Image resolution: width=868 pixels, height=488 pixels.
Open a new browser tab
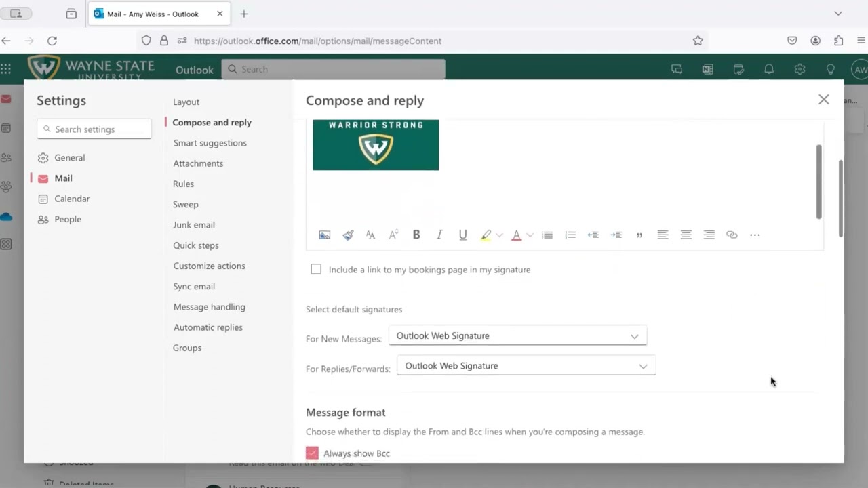coord(244,14)
